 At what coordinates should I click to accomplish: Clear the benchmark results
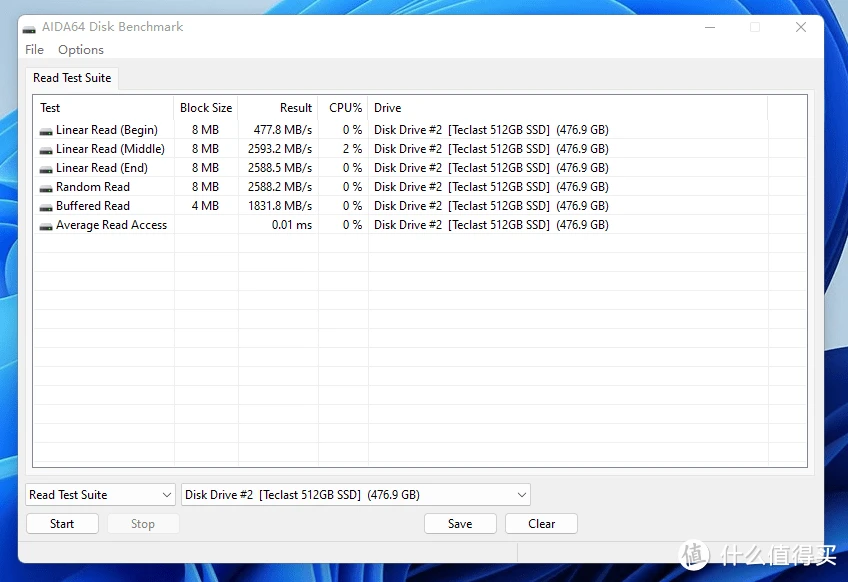[x=541, y=524]
